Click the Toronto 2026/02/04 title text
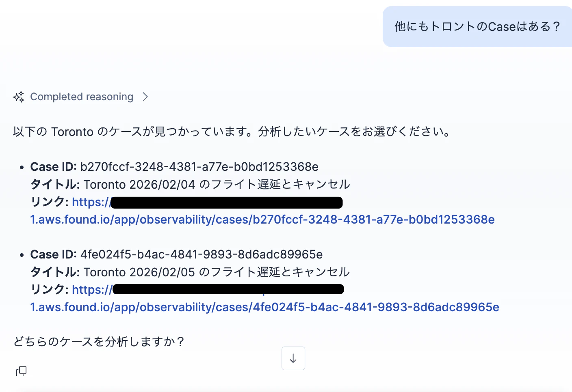The height and width of the screenshot is (392, 572). (x=217, y=185)
